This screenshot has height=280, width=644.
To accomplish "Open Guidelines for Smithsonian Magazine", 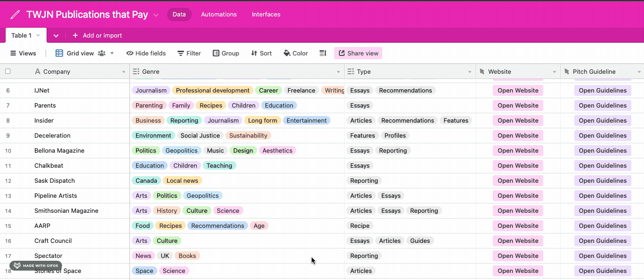I will tap(603, 210).
